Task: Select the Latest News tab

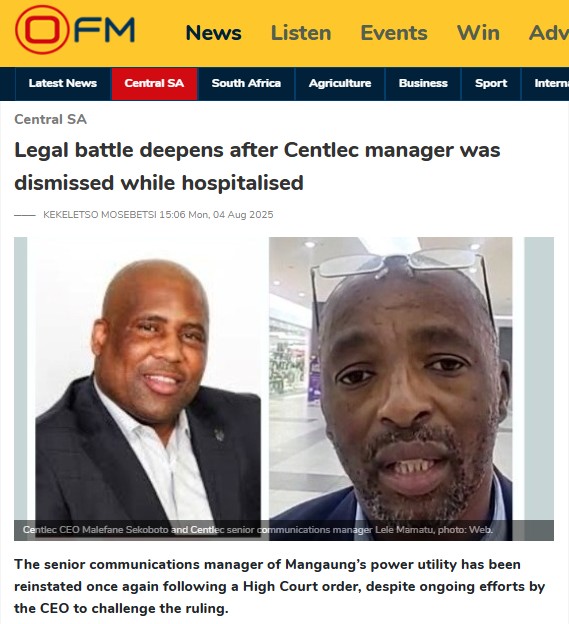Action: 63,83
